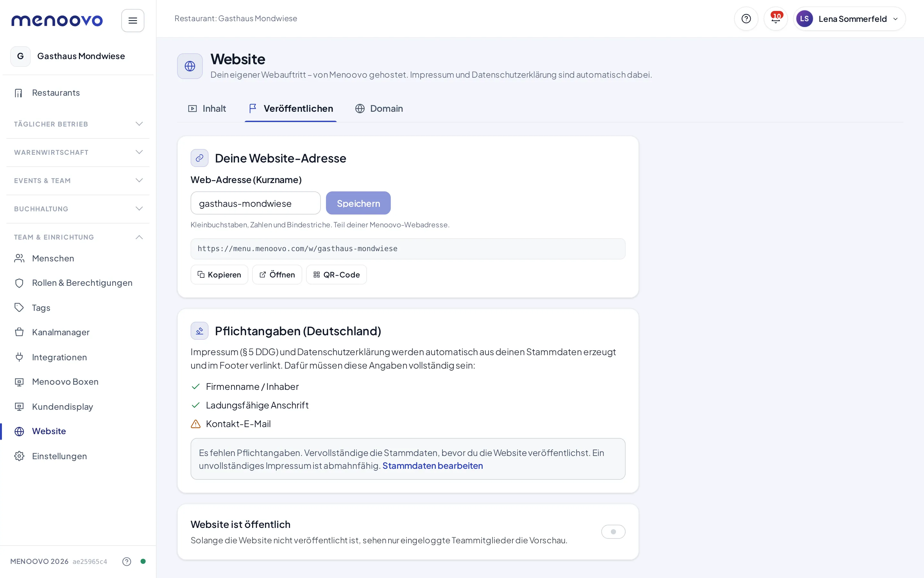Click the gavel icon beside Pflichtangaben

point(199,331)
